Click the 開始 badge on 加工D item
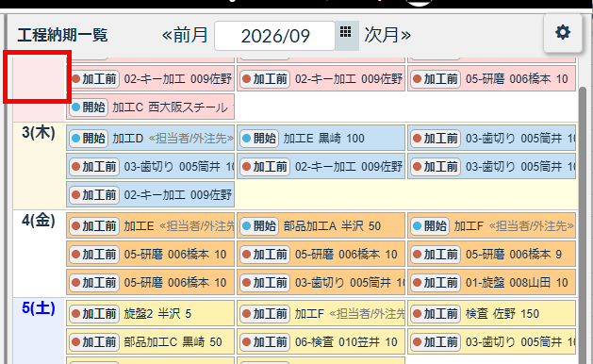 (x=89, y=139)
